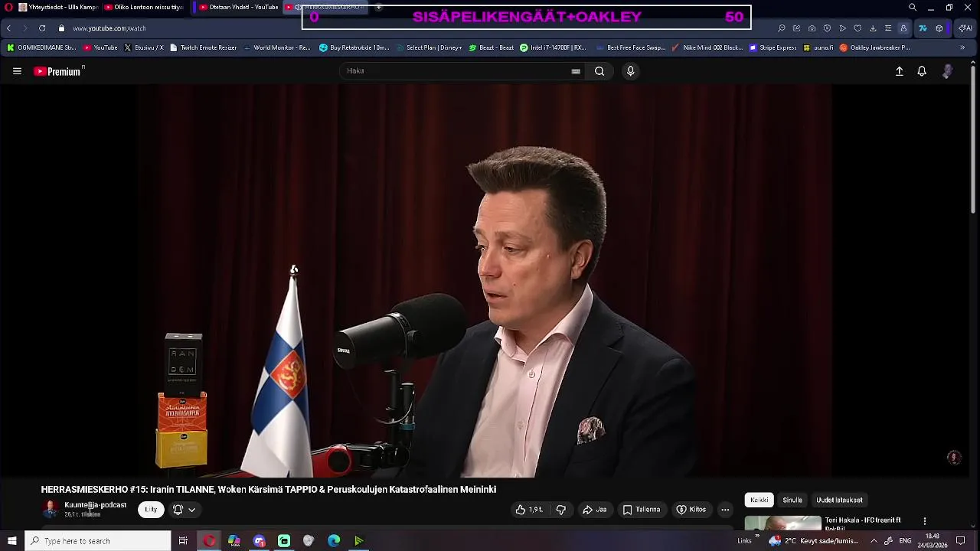Click the browser back arrow

click(x=8, y=28)
